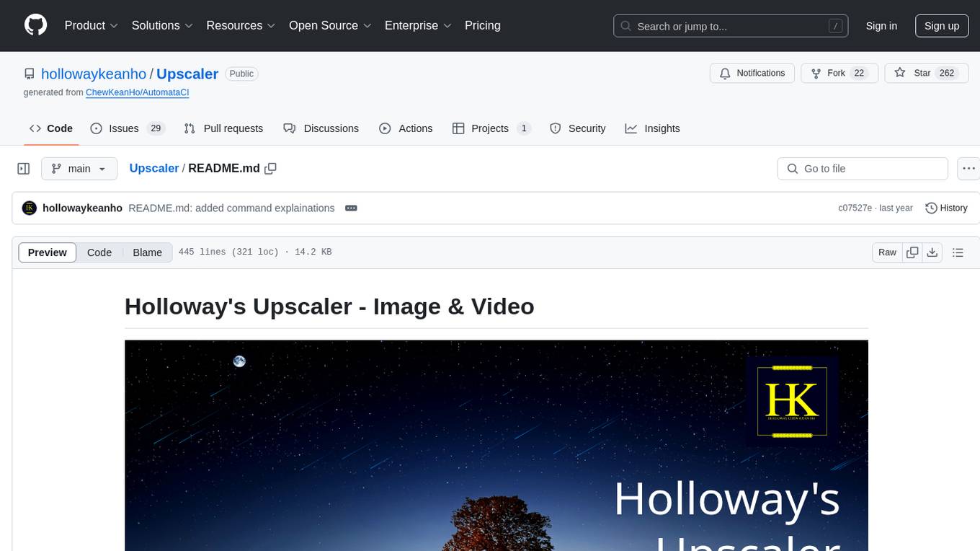Open the Issues count badge 29

(x=156, y=128)
